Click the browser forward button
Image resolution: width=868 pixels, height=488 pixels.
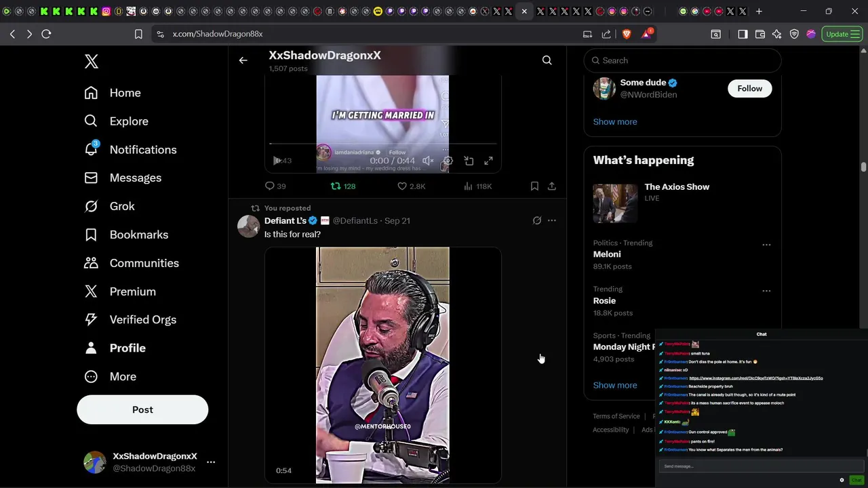[29, 34]
